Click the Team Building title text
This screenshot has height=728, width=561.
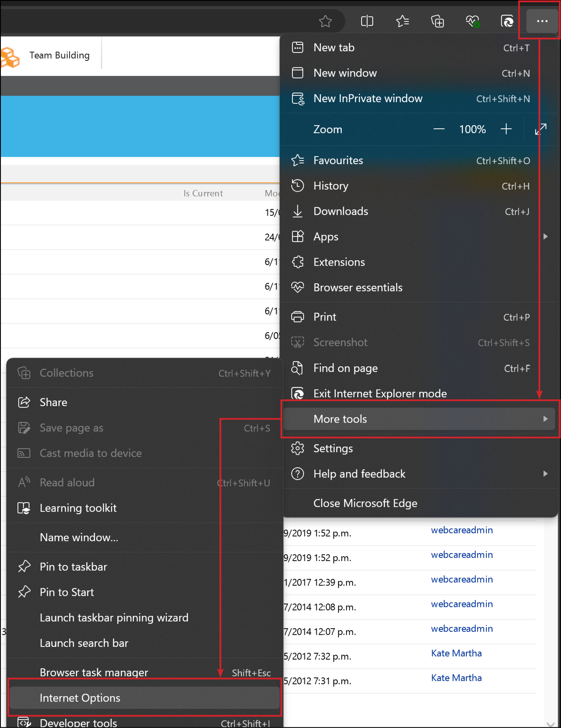click(x=60, y=55)
